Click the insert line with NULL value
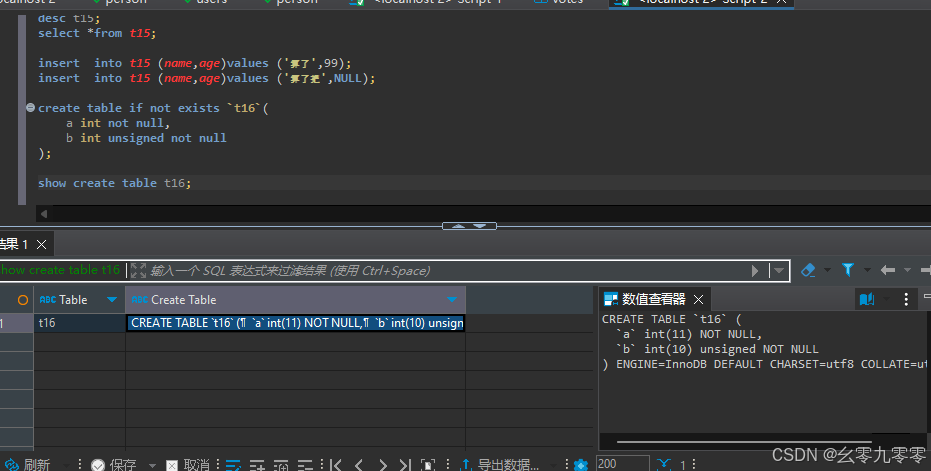931x471 pixels. (x=207, y=78)
